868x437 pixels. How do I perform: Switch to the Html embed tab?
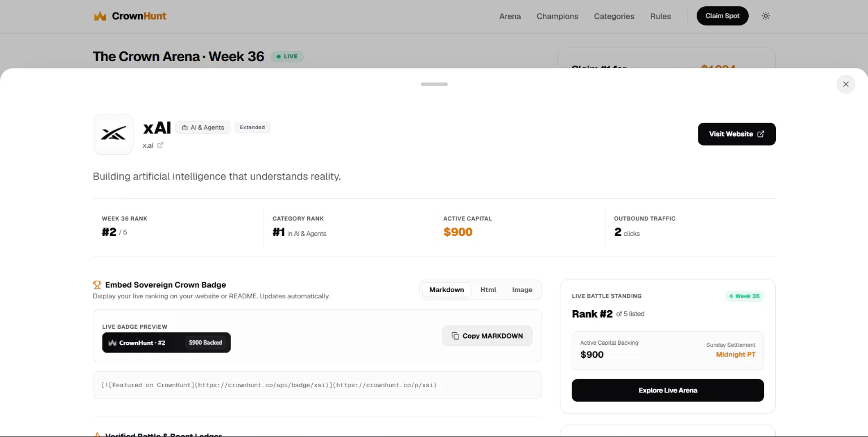coord(488,290)
